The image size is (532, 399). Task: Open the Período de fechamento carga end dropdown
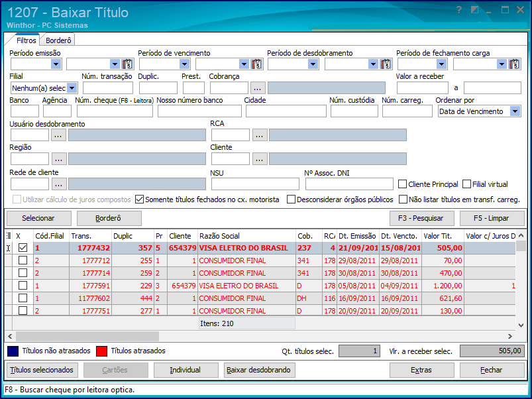[x=502, y=64]
